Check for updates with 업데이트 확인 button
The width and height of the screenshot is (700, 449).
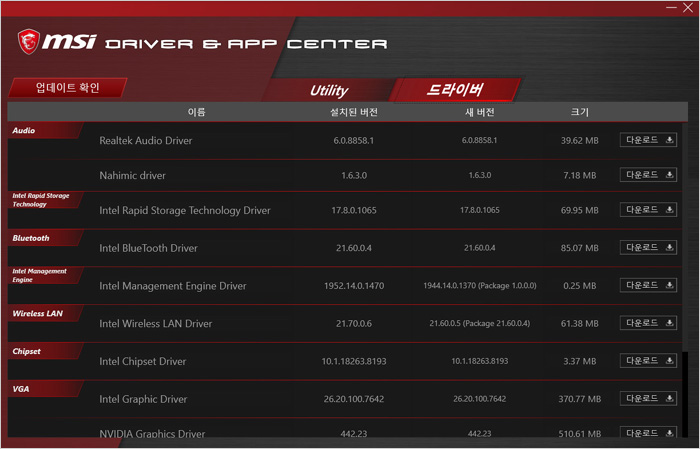(67, 87)
